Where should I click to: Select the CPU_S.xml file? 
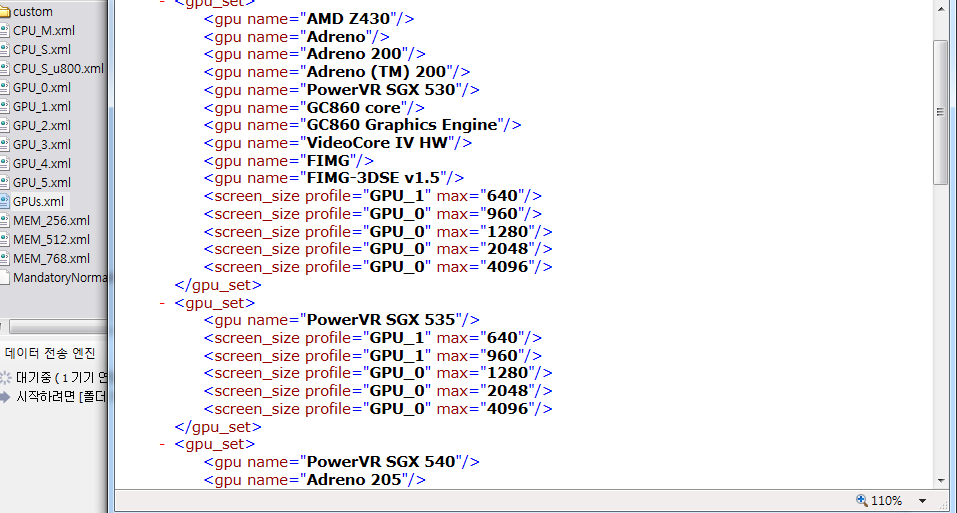pyautogui.click(x=42, y=49)
